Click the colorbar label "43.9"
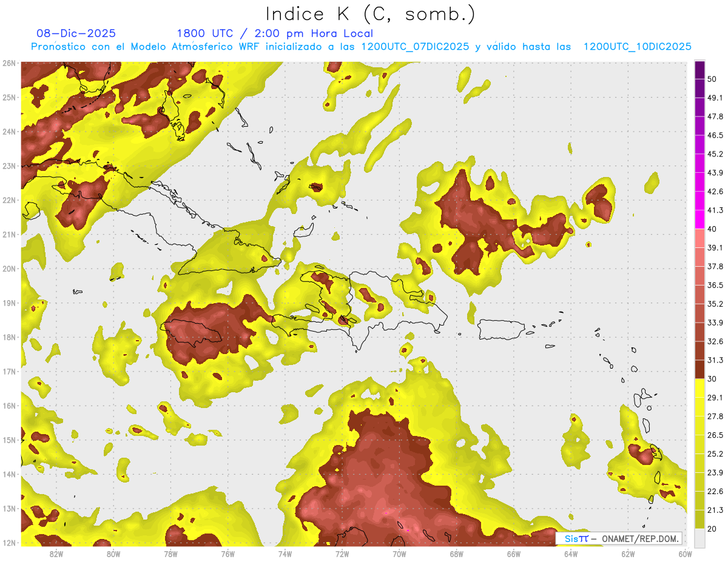Viewport: 728px width, 562px height. pyautogui.click(x=715, y=173)
